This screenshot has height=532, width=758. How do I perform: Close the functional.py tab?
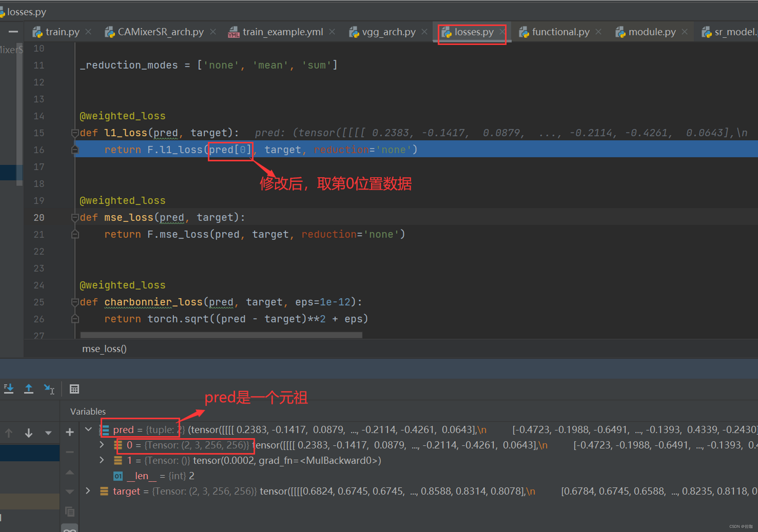pos(598,31)
